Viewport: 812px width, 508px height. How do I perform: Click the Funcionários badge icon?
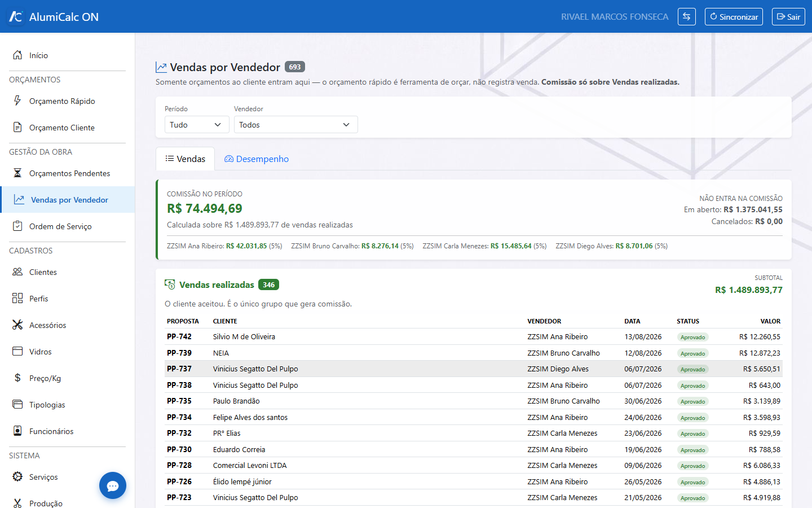pos(17,431)
